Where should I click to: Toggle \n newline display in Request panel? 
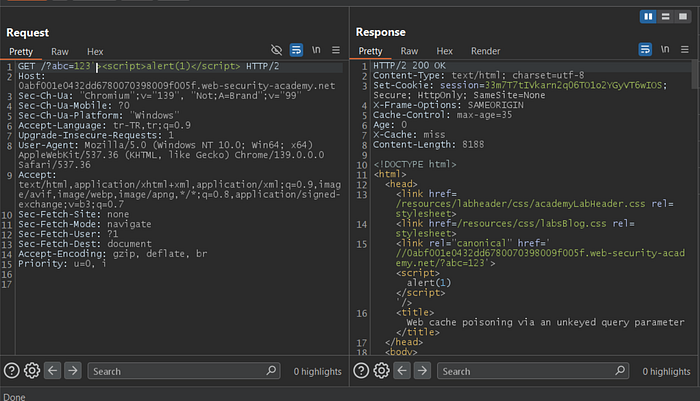pos(316,50)
